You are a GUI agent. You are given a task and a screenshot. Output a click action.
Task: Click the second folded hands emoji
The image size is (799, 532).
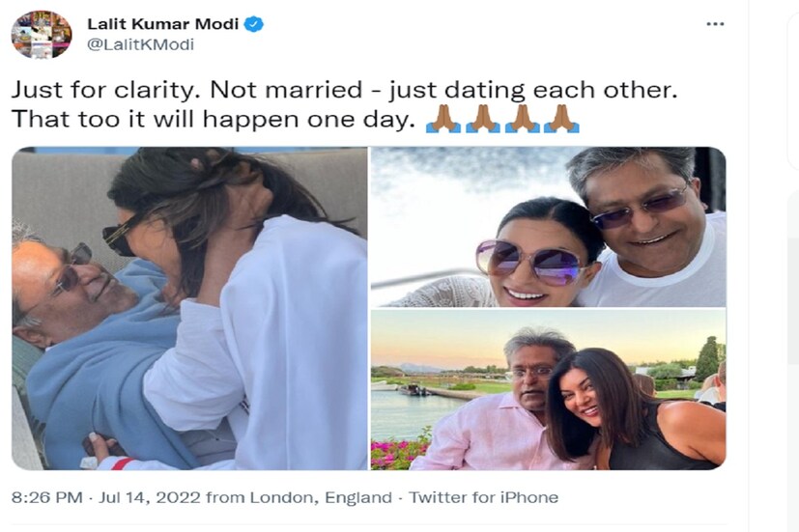pyautogui.click(x=482, y=120)
